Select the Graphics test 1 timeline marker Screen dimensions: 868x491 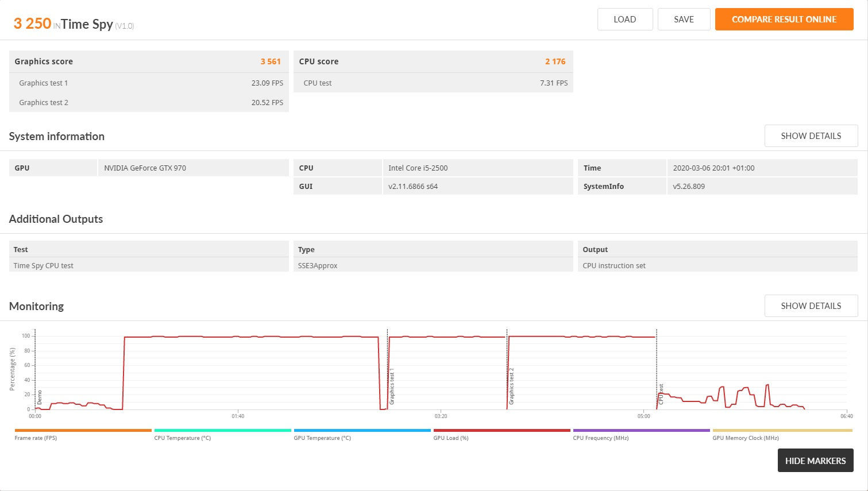pyautogui.click(x=392, y=388)
